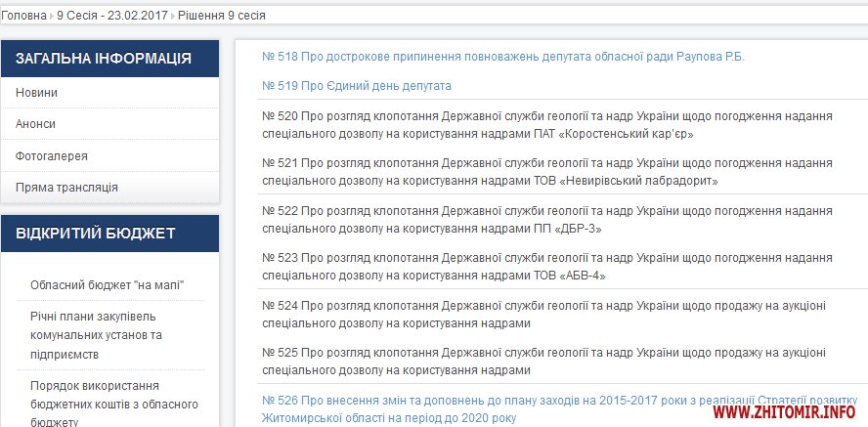868x427 pixels.
Task: Open Порядок використання бюджетних коштів link
Action: point(114,403)
